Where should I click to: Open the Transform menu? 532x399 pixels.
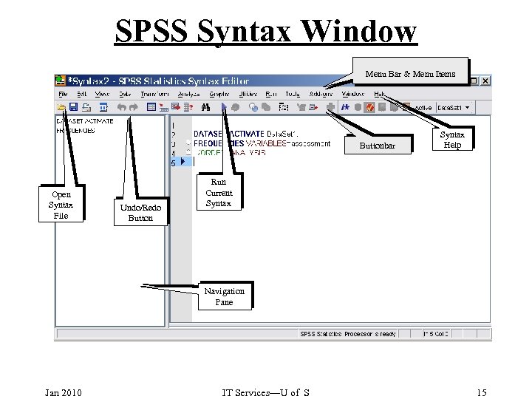coord(154,94)
